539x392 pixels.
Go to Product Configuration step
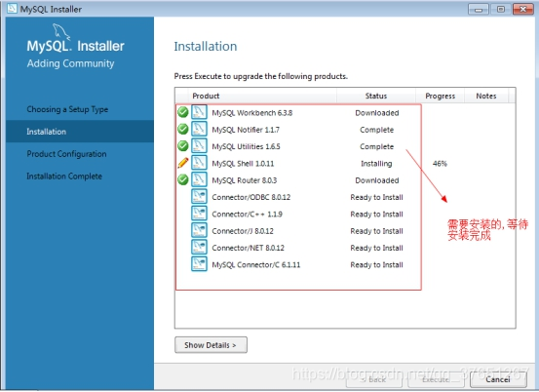point(66,154)
